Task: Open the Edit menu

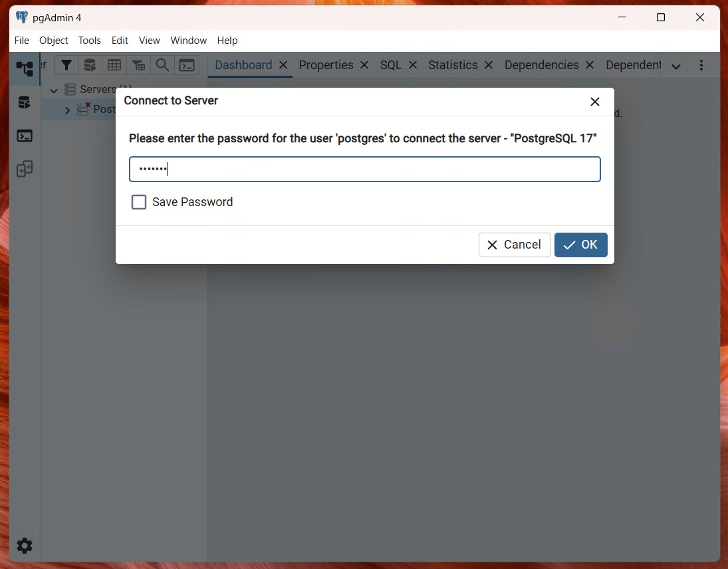Action: (x=120, y=41)
